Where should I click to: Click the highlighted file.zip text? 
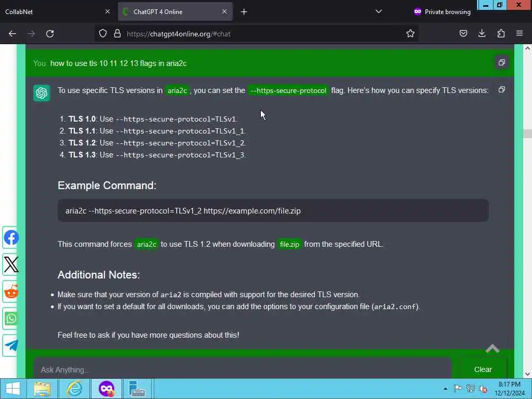click(289, 244)
